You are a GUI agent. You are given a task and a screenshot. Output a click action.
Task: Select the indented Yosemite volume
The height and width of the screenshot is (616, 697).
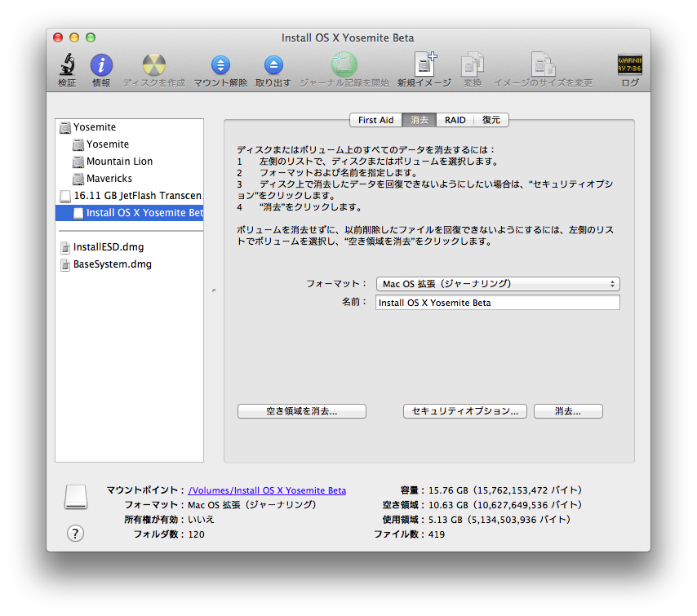(129, 144)
